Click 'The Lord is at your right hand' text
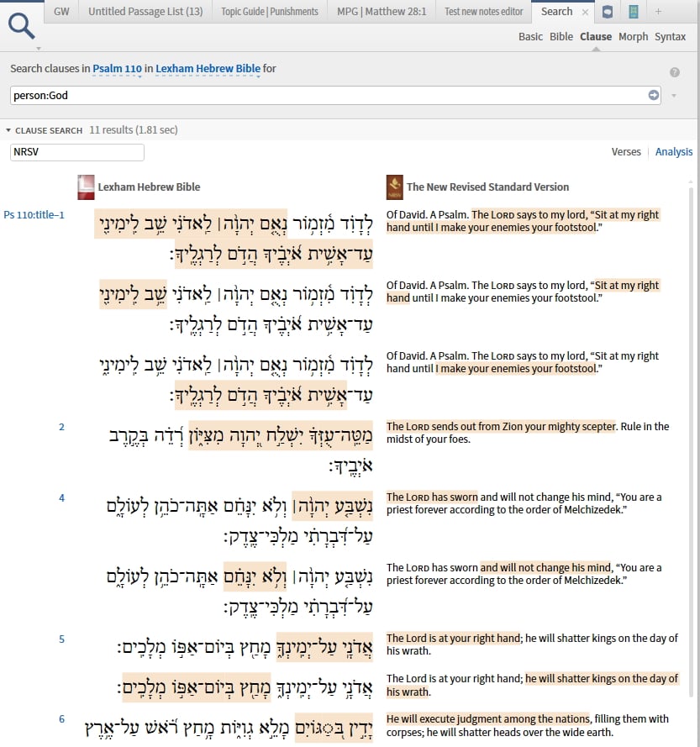The height and width of the screenshot is (747, 700). click(453, 638)
